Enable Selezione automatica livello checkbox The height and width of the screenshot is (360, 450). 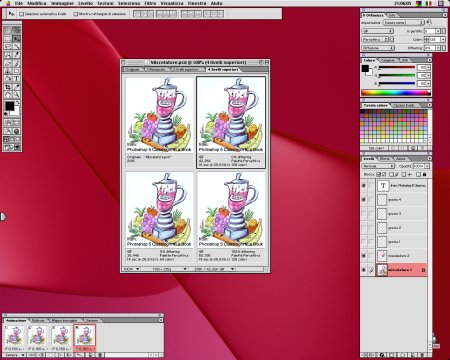[x=22, y=14]
